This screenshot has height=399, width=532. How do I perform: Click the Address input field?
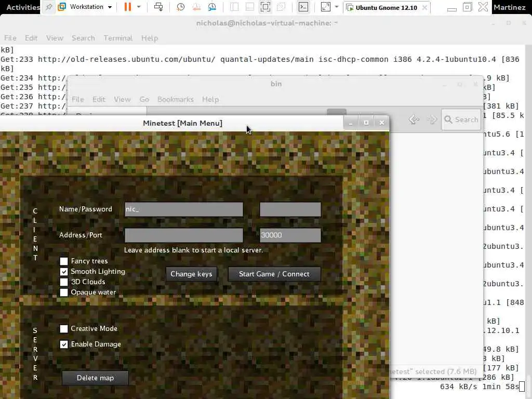183,235
